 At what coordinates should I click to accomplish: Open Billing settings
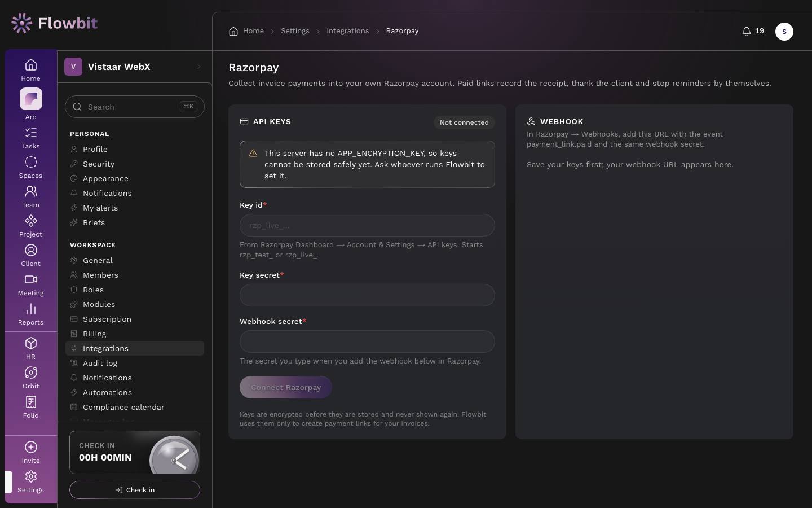135,334
